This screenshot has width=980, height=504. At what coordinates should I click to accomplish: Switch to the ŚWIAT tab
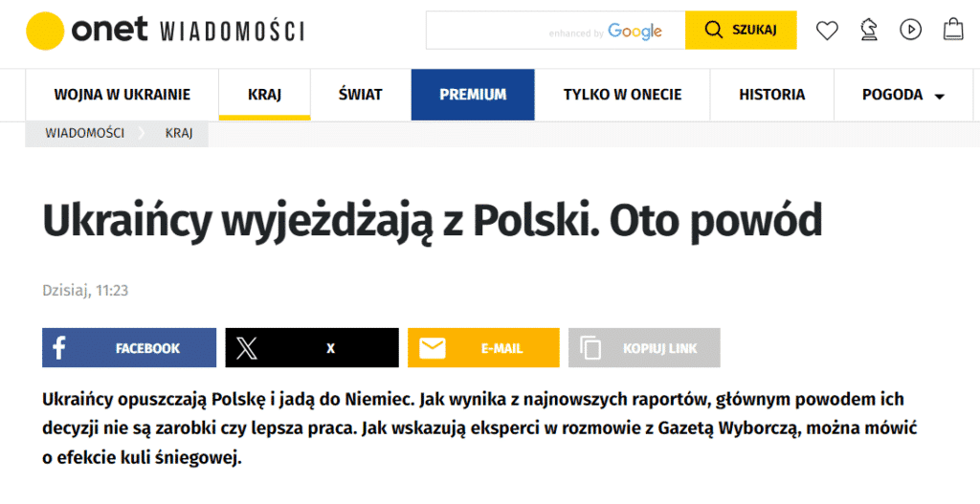point(361,95)
